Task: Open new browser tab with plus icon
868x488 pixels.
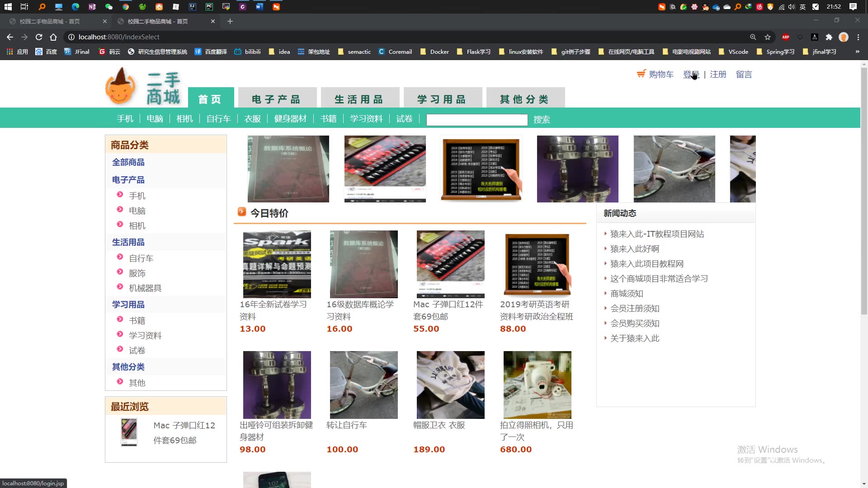Action: [230, 21]
